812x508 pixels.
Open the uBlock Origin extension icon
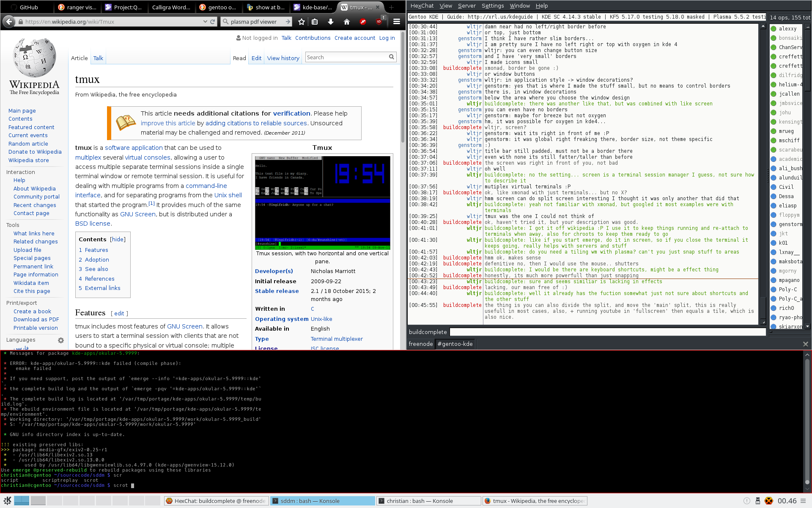[379, 21]
